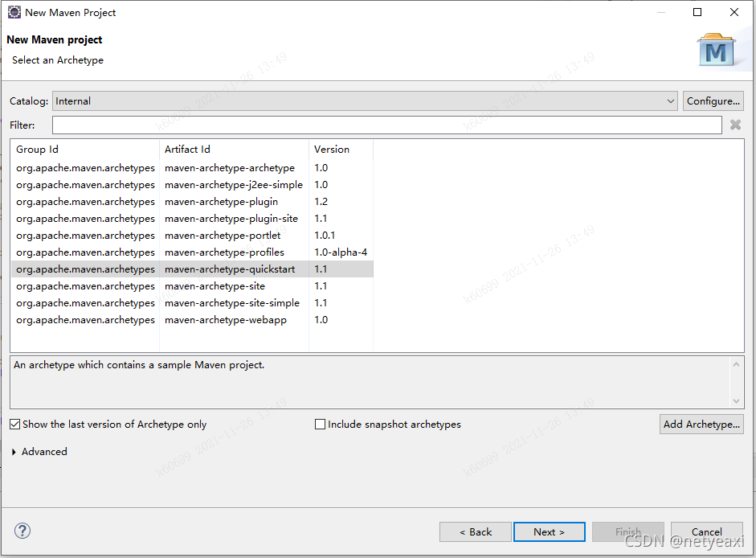
Task: Proceed with the Next button
Action: coord(550,532)
